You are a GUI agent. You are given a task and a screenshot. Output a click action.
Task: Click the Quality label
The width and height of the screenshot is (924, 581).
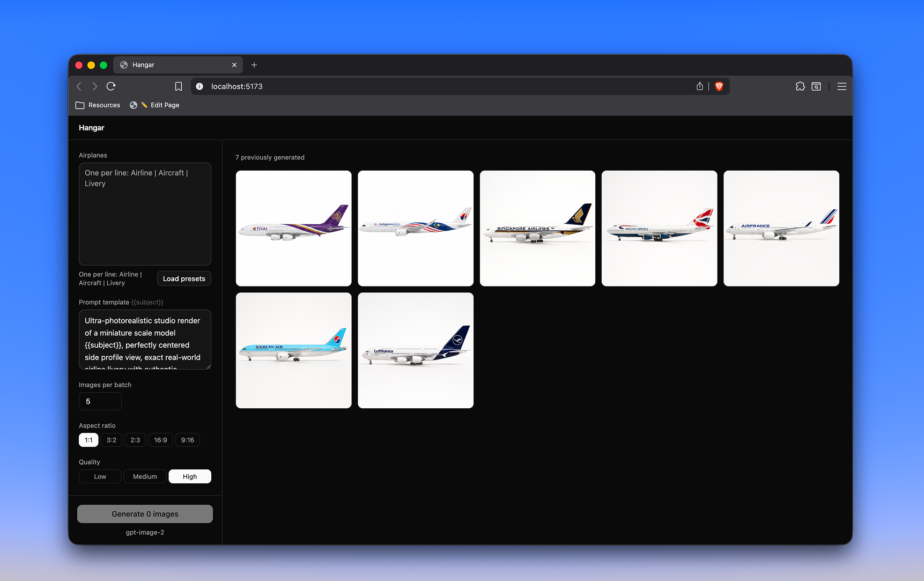(90, 462)
